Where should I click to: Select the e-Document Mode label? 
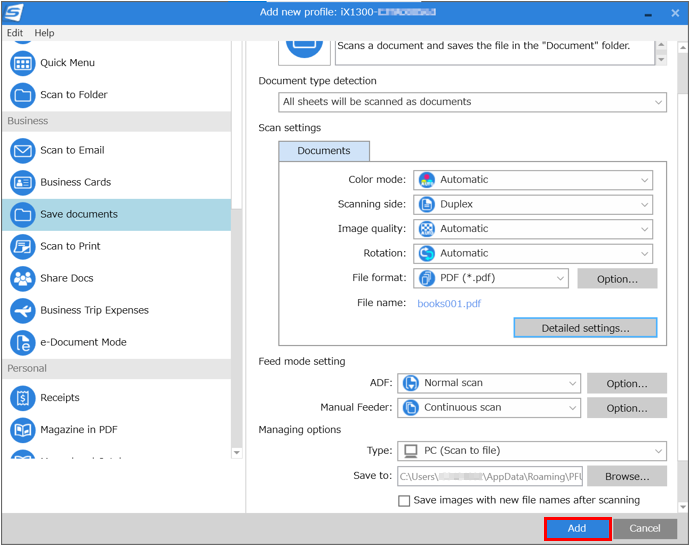point(83,342)
